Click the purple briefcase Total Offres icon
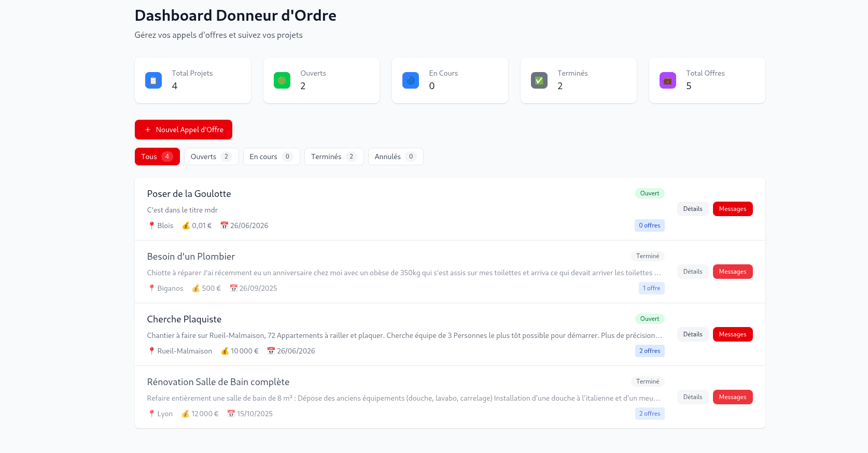The image size is (868, 453). coord(668,80)
